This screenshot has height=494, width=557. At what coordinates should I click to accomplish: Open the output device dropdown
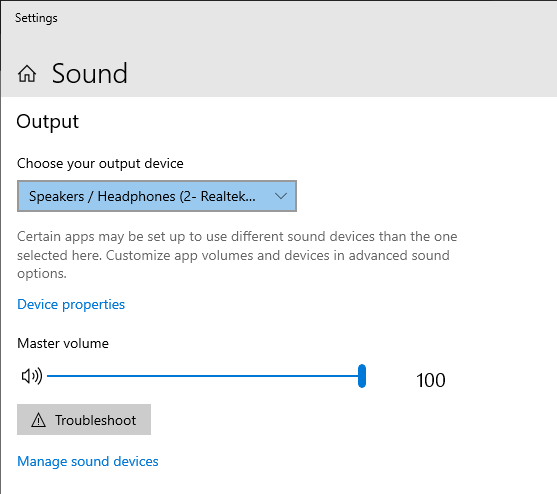(x=157, y=196)
